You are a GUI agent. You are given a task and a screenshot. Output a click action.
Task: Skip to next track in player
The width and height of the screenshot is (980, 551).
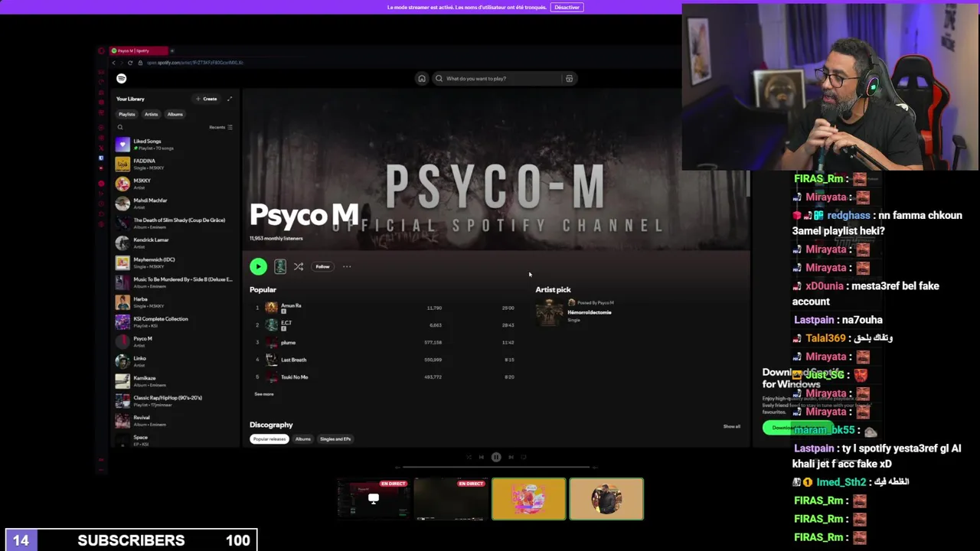coord(511,457)
